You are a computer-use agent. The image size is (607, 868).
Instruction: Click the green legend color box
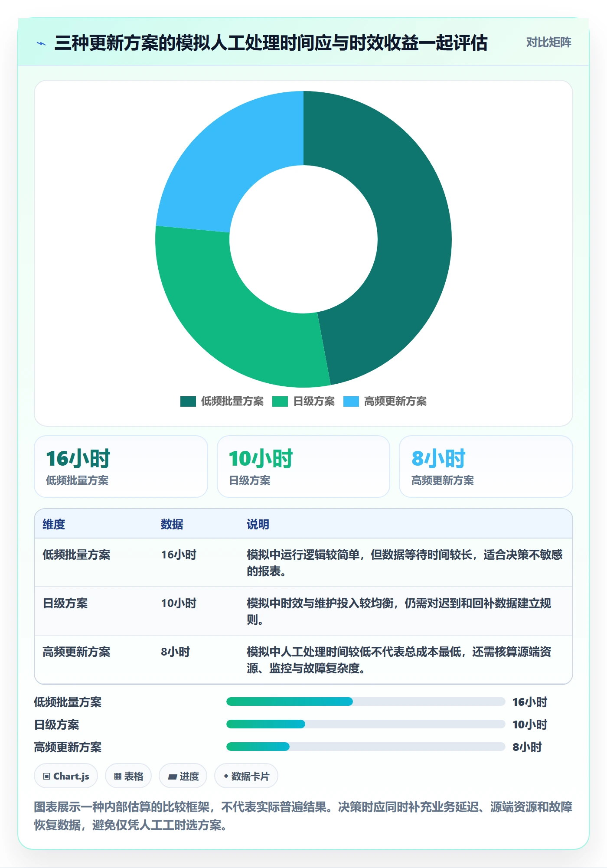point(280,401)
